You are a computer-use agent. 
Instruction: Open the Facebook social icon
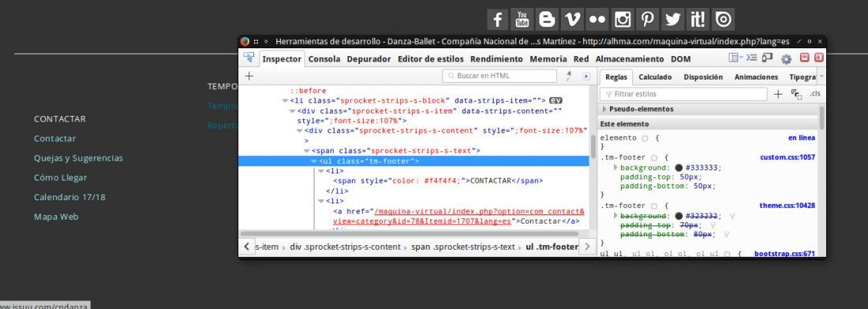[x=498, y=20]
